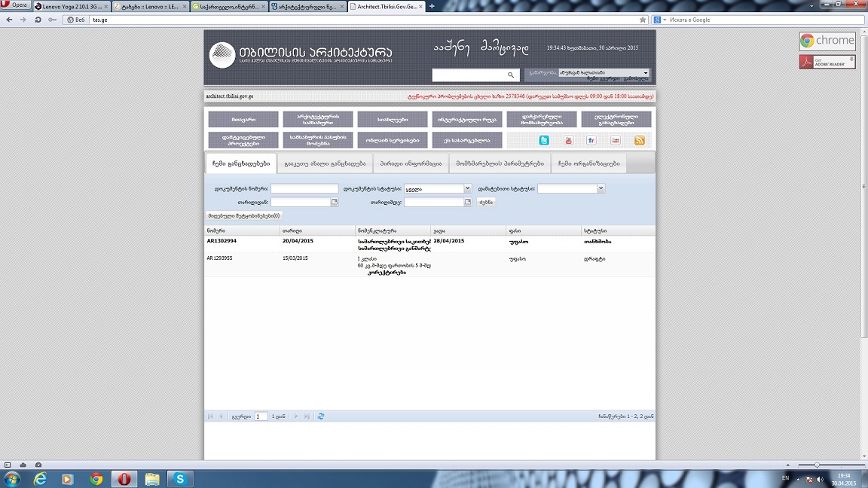This screenshot has height=488, width=868.
Task: Refresh the applications grid with the reload icon
Action: (321, 416)
